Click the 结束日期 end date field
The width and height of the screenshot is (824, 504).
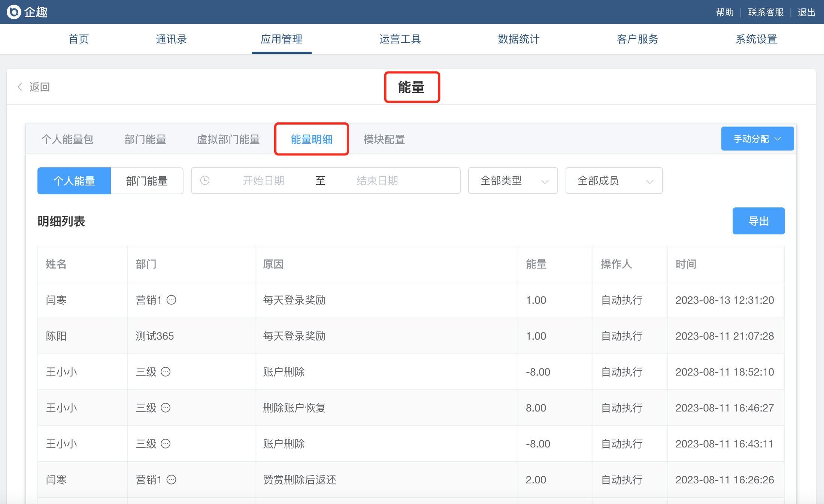tap(377, 180)
